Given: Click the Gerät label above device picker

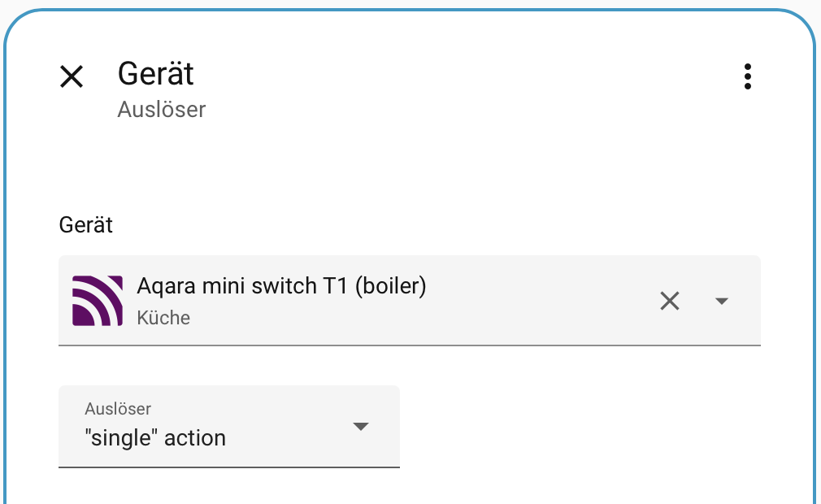Looking at the screenshot, I should coord(86,225).
